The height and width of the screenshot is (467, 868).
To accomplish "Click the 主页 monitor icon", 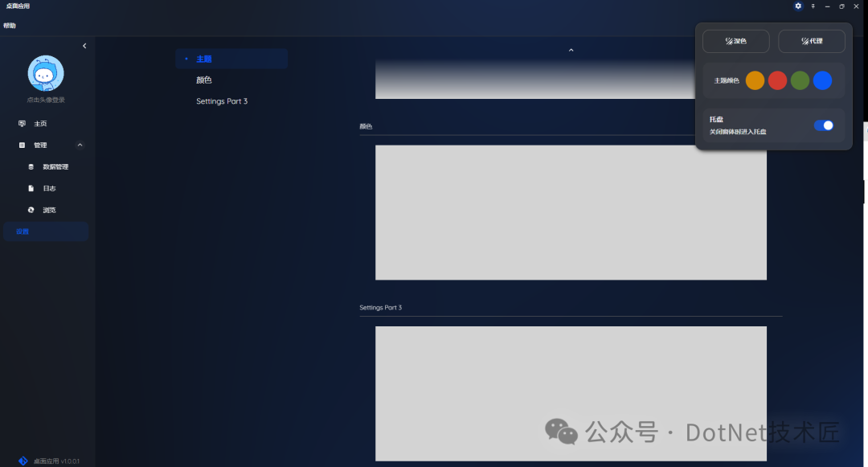I will [x=23, y=124].
